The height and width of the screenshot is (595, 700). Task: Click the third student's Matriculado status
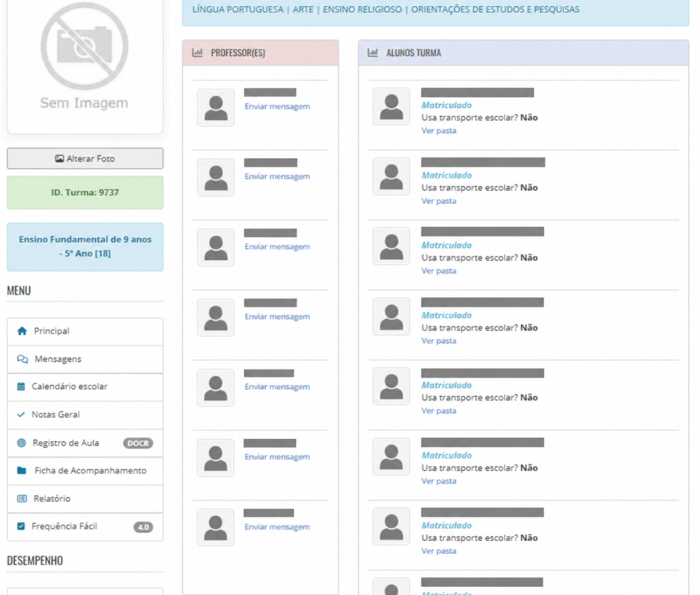pos(447,246)
